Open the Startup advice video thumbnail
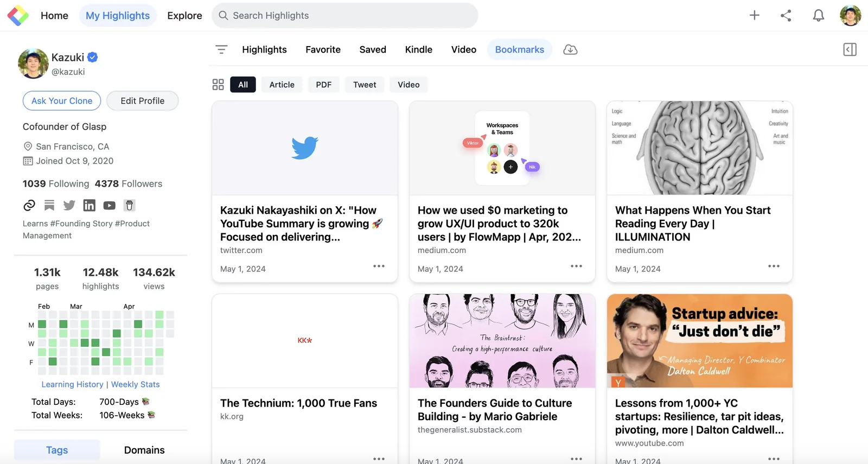Image resolution: width=868 pixels, height=464 pixels. (x=700, y=341)
